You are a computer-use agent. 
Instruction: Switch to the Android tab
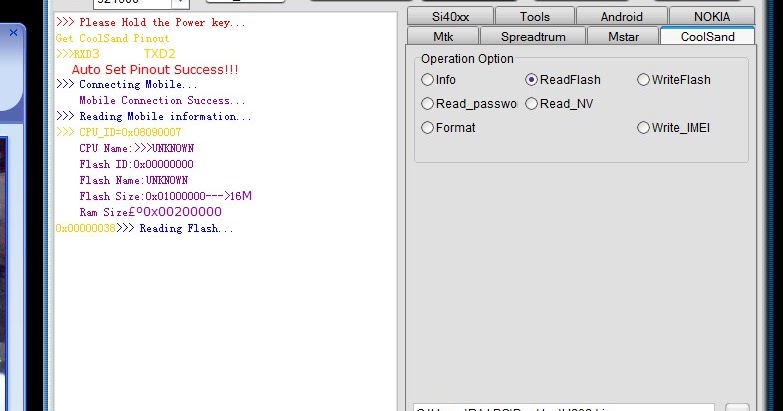[x=621, y=16]
